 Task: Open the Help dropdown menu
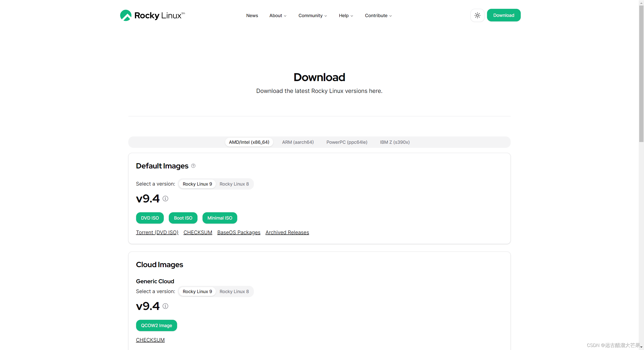(x=346, y=16)
